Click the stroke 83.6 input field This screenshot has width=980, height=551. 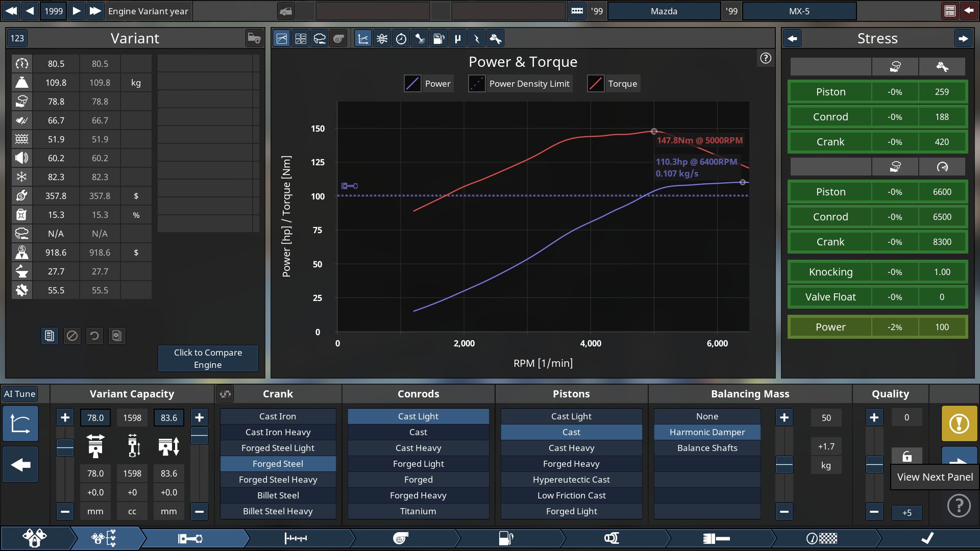click(169, 418)
